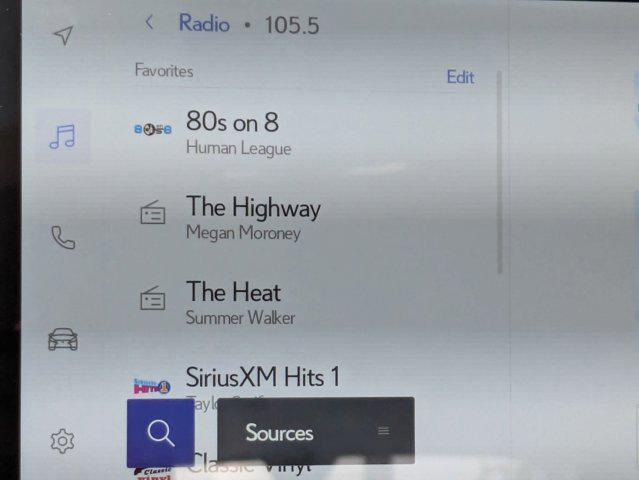Tap the 80s on 8 channel logo
The width and height of the screenshot is (639, 480).
[153, 130]
